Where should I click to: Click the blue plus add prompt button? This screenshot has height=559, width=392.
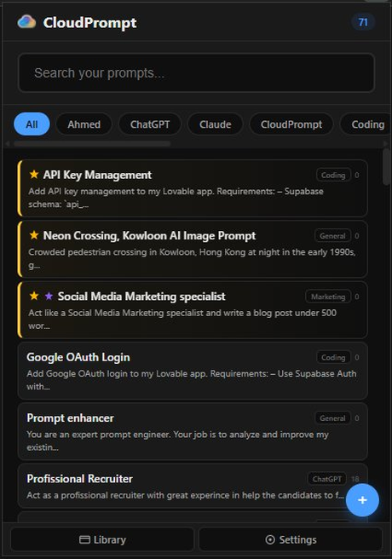(362, 500)
